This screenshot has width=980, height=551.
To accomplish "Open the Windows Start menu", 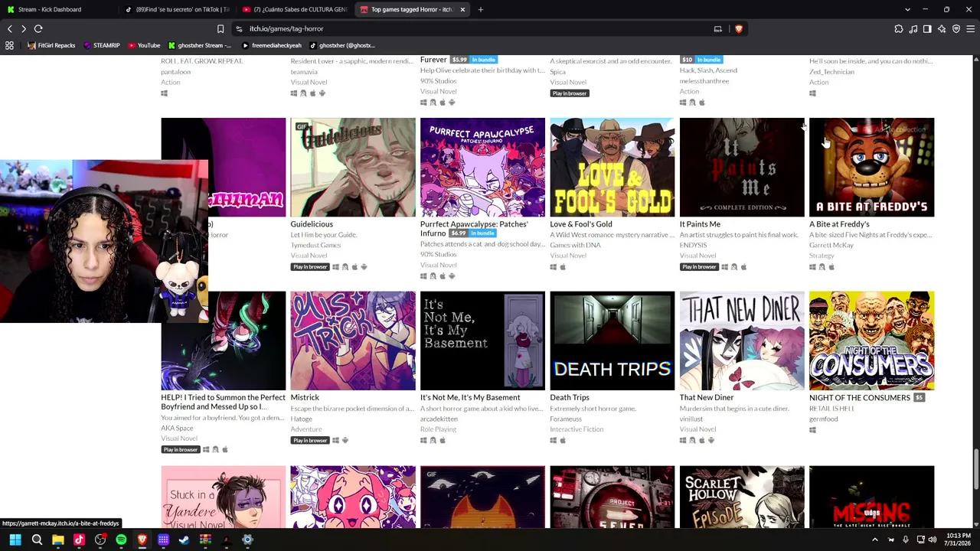I will coord(15,540).
